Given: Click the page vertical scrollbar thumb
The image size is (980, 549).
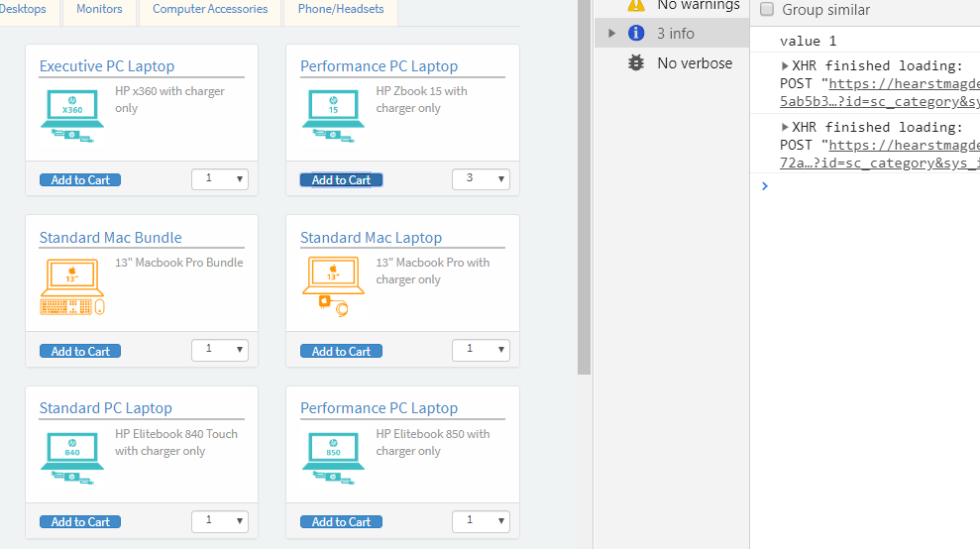Looking at the screenshot, I should pos(585,187).
